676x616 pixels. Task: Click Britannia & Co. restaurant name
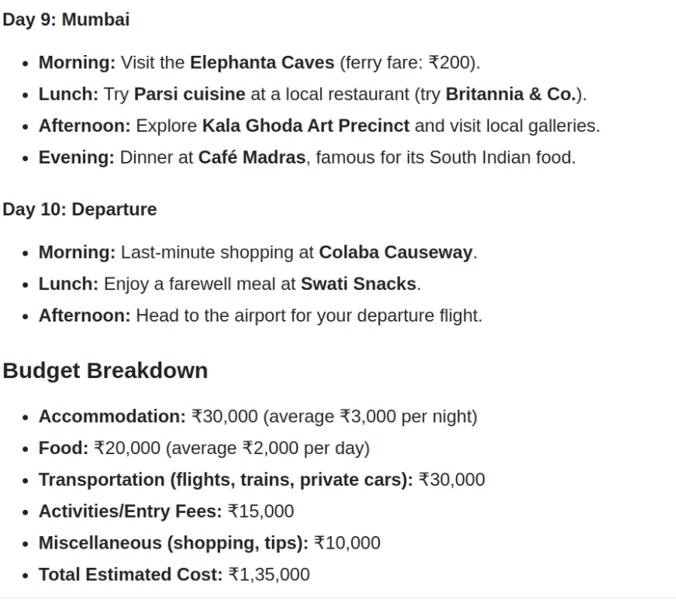click(512, 95)
